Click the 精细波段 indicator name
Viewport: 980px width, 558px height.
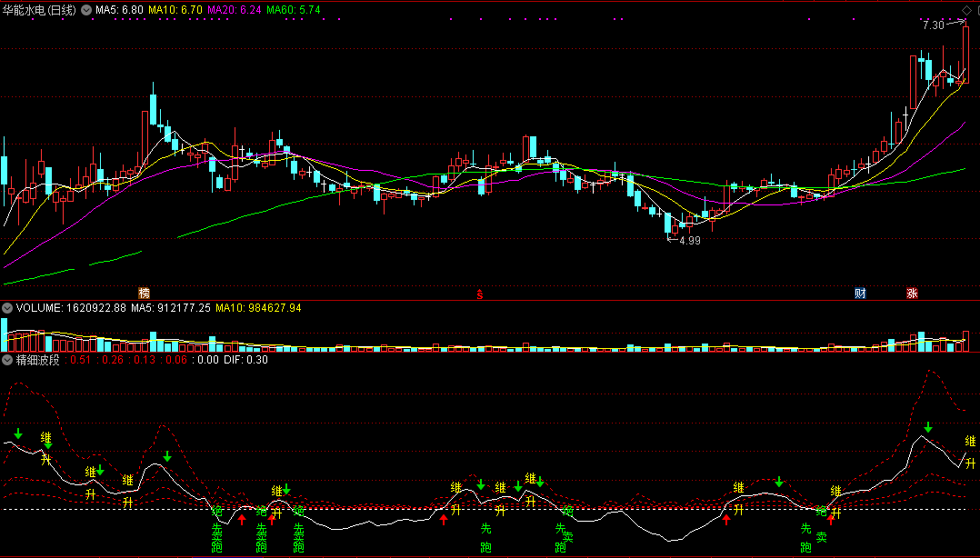point(38,360)
